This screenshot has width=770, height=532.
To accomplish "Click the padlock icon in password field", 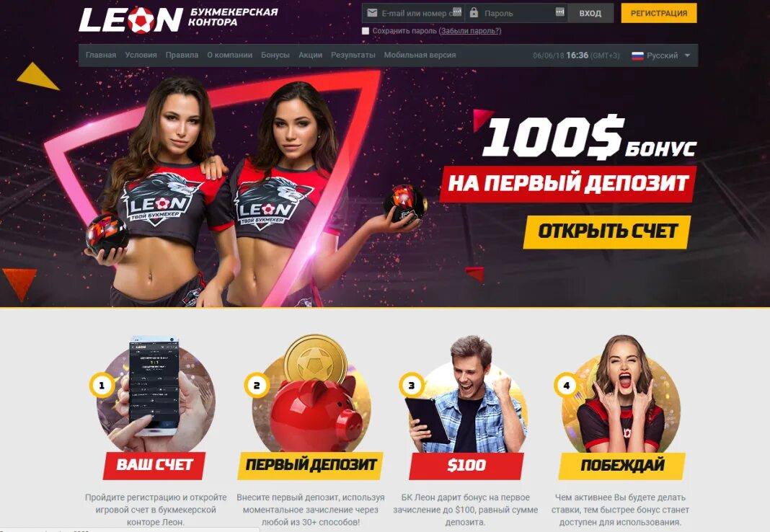I will (x=474, y=13).
